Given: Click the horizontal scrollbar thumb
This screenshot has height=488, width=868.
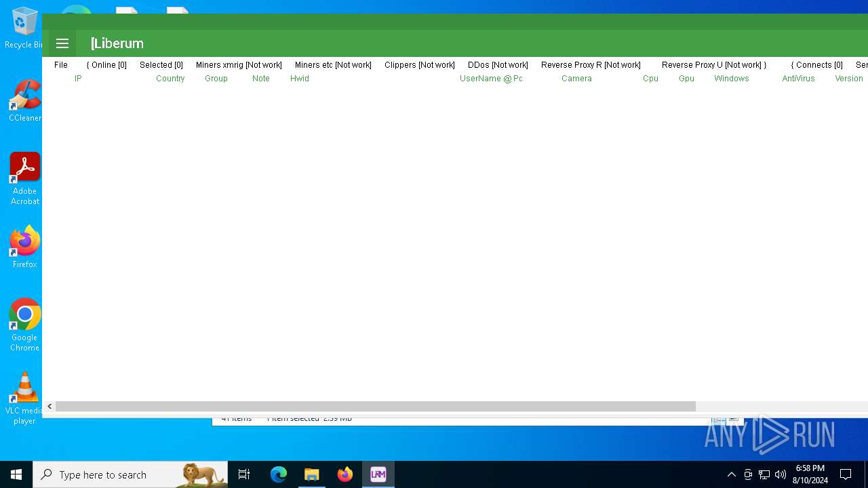Looking at the screenshot, I should pos(376,406).
